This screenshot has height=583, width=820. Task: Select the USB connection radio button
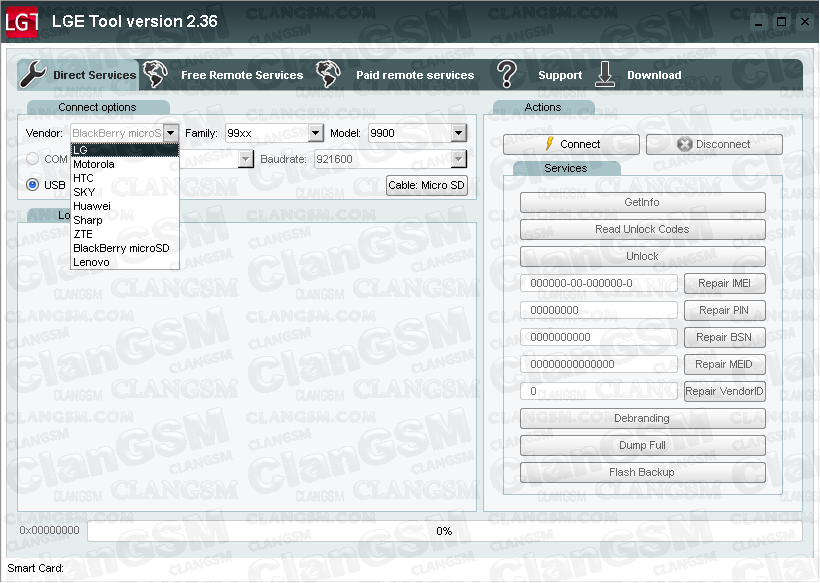(32, 185)
